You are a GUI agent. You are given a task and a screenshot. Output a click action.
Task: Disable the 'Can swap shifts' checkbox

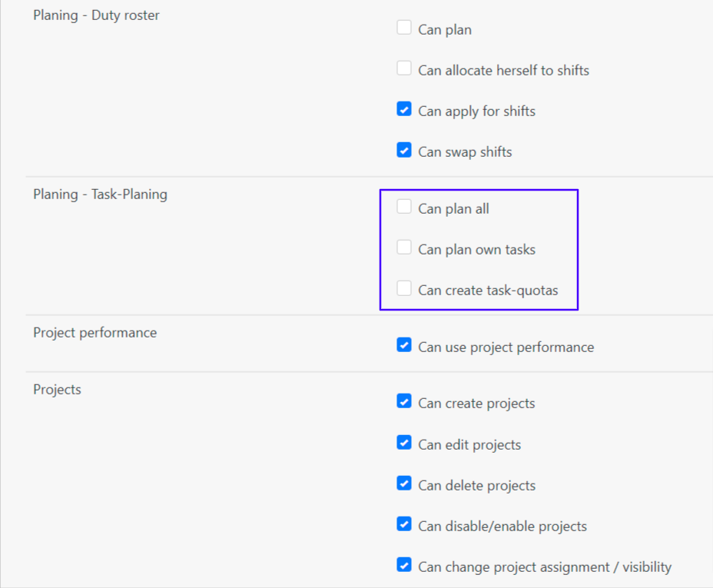(x=404, y=150)
